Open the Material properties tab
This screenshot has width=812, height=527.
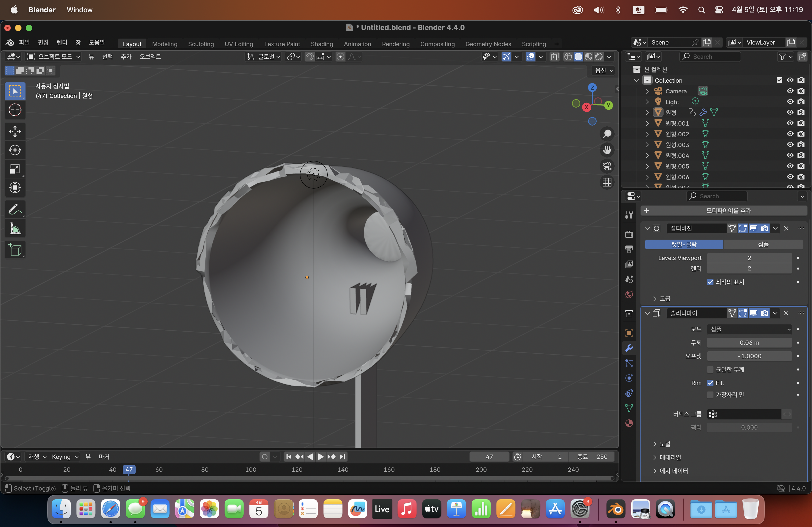629,423
